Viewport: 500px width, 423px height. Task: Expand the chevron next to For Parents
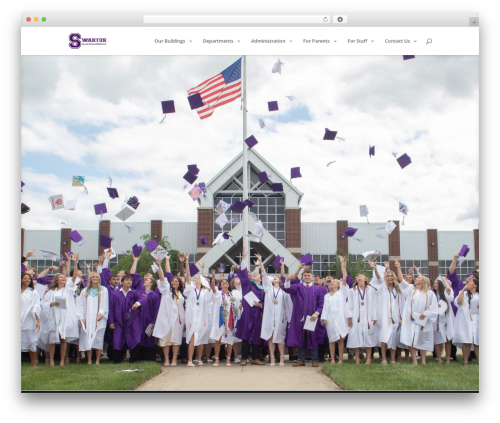pyautogui.click(x=335, y=41)
